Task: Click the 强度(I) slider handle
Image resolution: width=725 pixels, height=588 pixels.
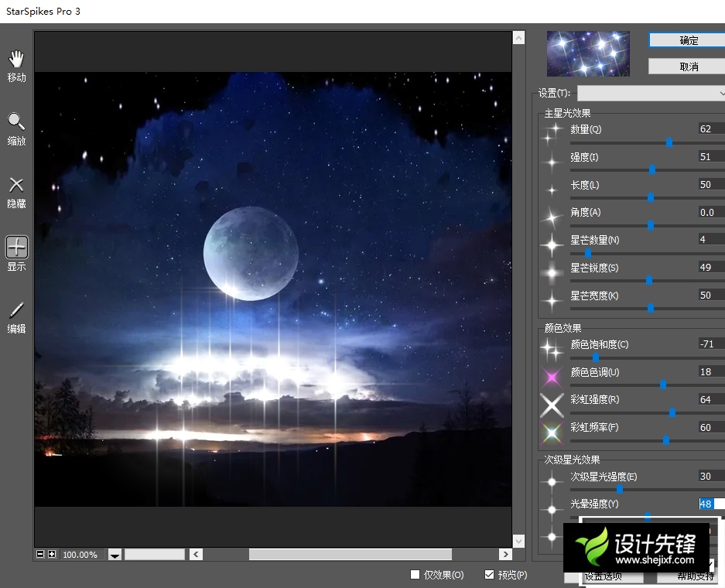Action: click(654, 169)
